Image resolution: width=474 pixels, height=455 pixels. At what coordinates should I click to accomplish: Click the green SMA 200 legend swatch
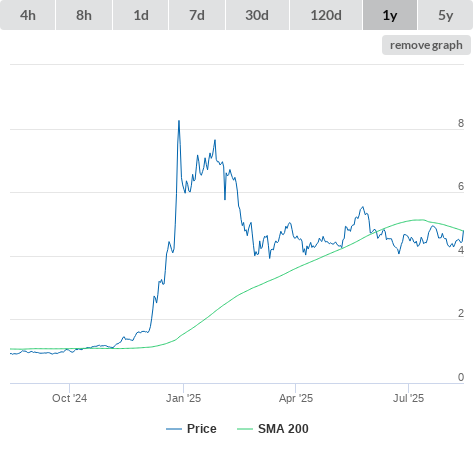point(245,429)
